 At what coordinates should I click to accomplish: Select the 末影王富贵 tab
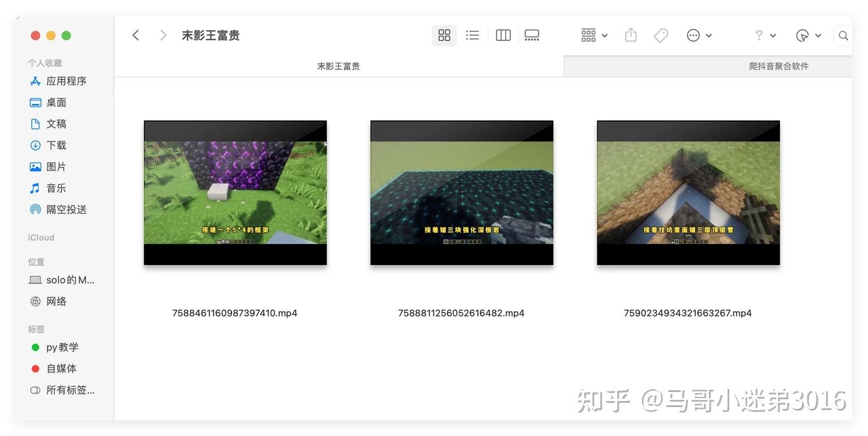click(339, 66)
